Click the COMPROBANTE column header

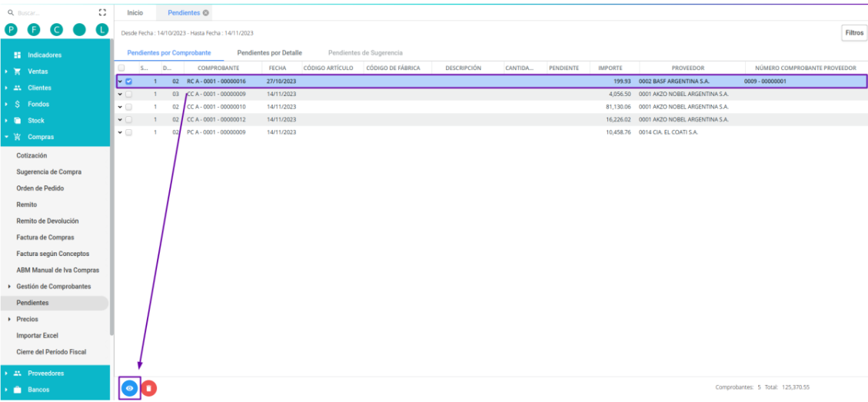tap(218, 68)
